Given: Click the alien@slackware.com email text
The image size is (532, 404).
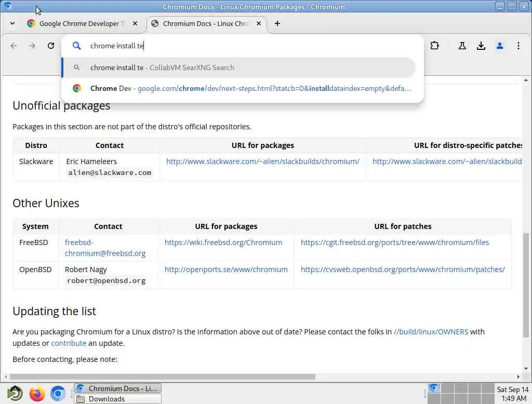Looking at the screenshot, I should coord(110,172).
